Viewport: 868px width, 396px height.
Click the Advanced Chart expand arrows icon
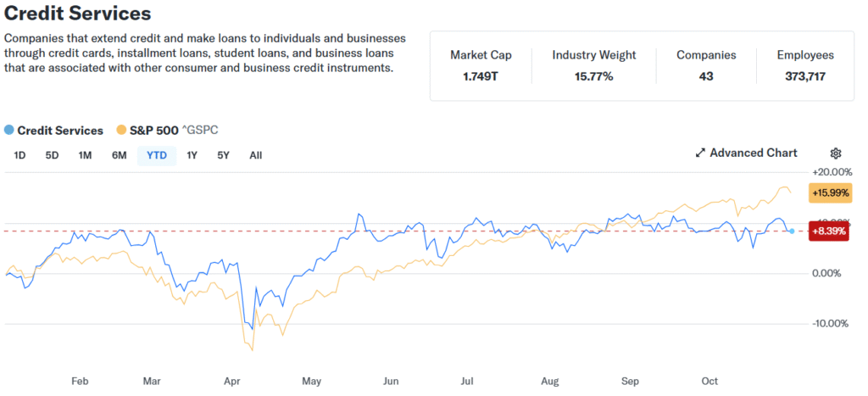pyautogui.click(x=700, y=153)
